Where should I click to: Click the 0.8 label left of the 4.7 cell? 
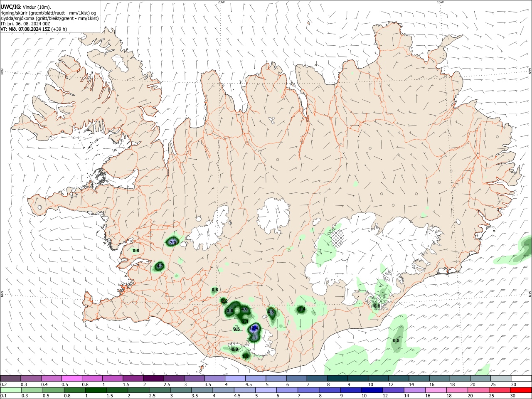136,251
